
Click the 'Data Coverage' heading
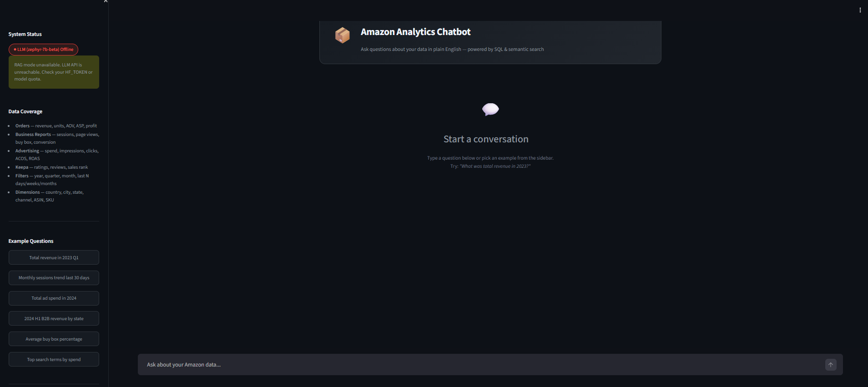25,111
